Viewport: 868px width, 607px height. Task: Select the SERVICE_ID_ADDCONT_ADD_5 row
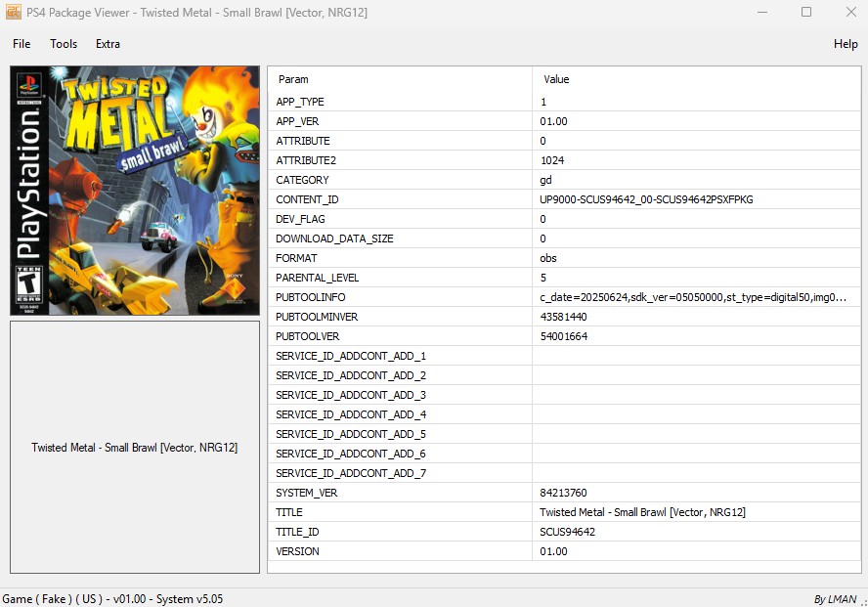564,434
